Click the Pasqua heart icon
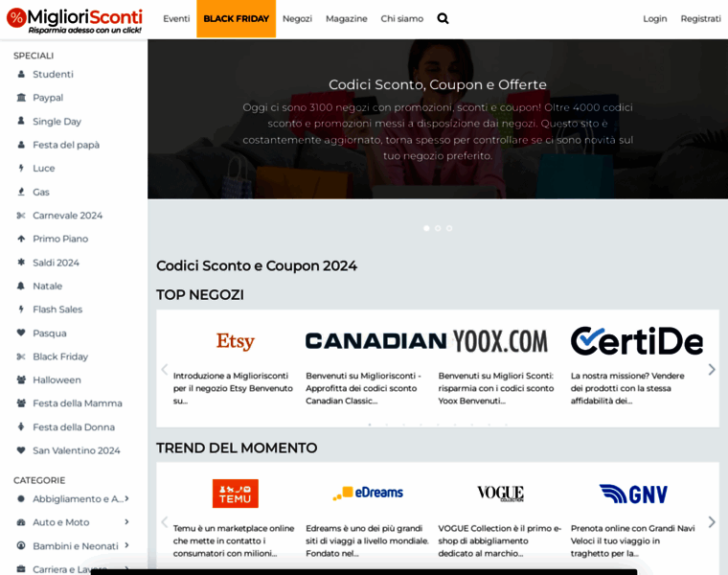This screenshot has width=728, height=575. (21, 333)
